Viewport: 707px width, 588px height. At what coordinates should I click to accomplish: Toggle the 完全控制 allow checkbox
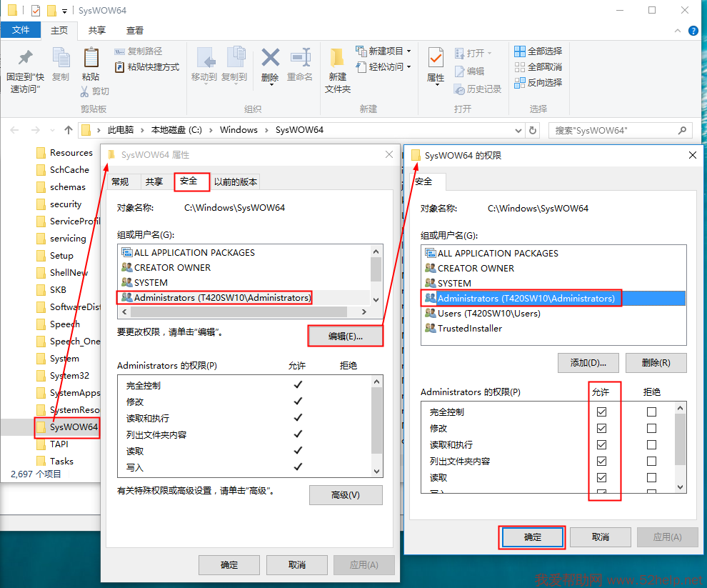[601, 412]
